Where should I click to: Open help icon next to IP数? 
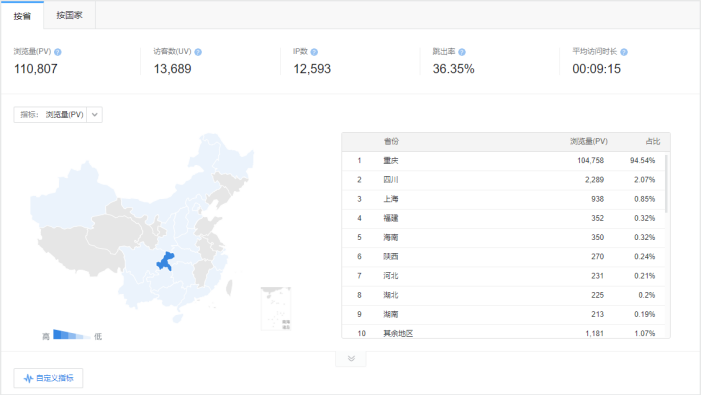pyautogui.click(x=314, y=52)
